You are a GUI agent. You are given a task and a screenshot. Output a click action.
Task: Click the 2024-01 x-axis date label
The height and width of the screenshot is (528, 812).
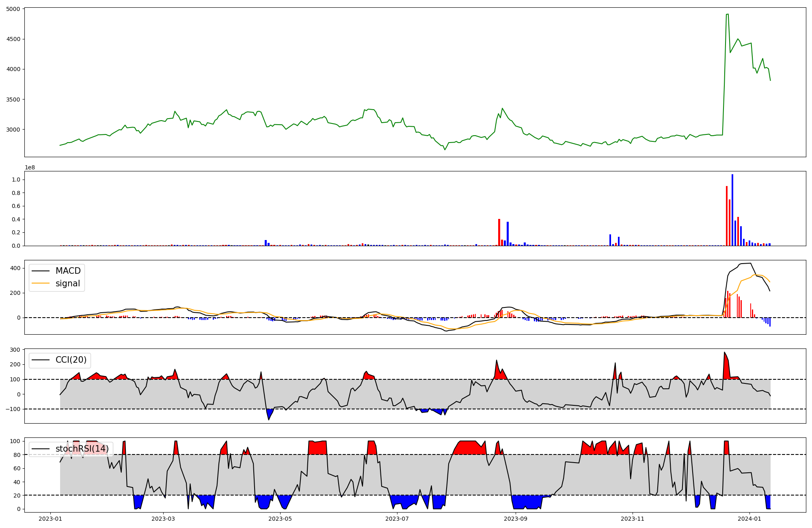click(x=749, y=519)
